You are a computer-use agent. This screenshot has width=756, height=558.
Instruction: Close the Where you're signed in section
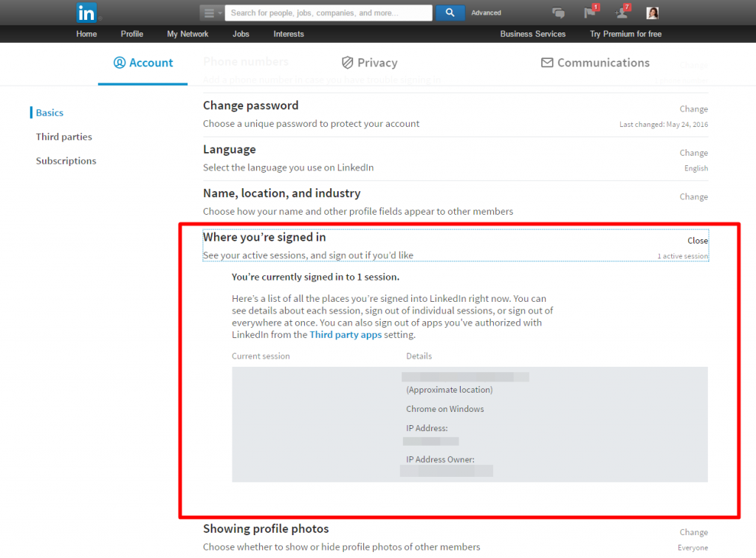tap(698, 241)
